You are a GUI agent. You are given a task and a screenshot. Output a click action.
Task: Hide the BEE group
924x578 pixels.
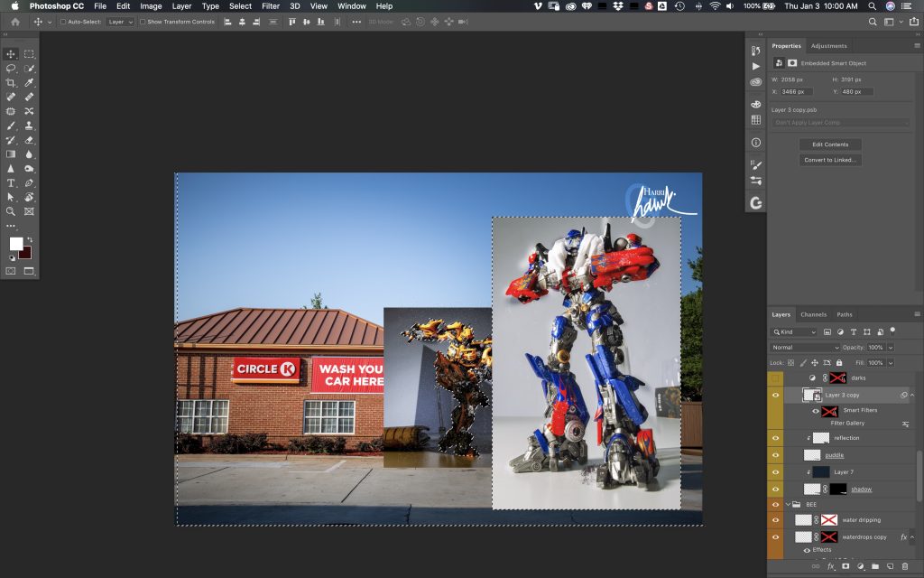coord(775,505)
